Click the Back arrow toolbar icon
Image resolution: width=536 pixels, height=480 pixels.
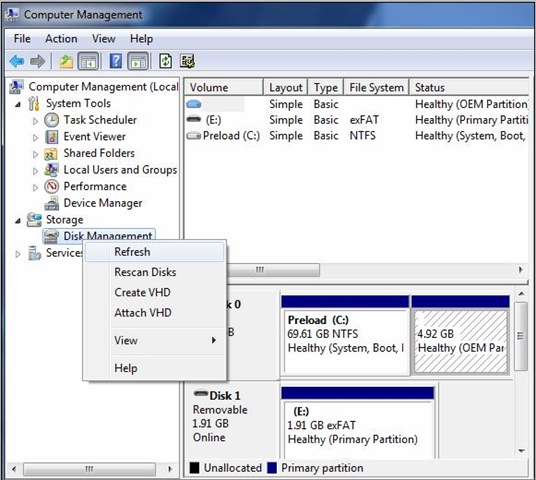(17, 62)
